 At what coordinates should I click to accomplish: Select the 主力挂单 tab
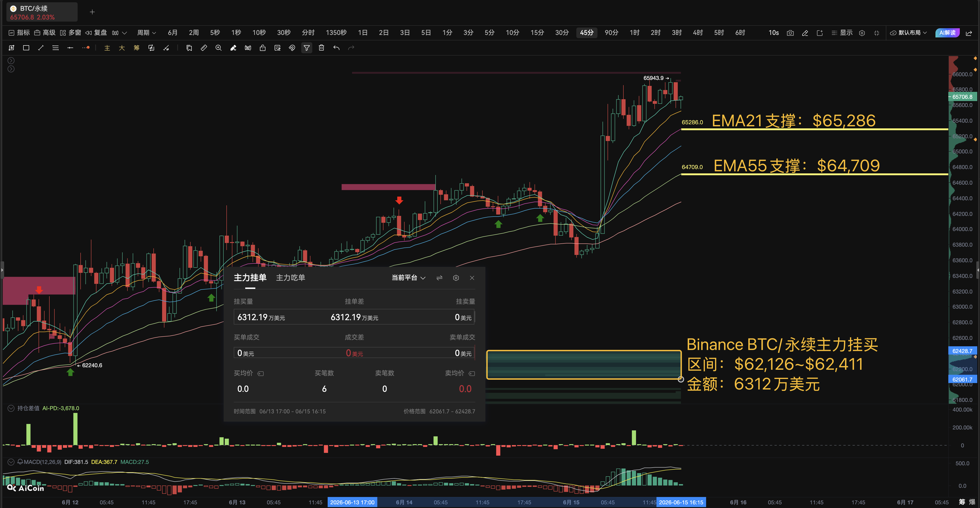pyautogui.click(x=250, y=278)
